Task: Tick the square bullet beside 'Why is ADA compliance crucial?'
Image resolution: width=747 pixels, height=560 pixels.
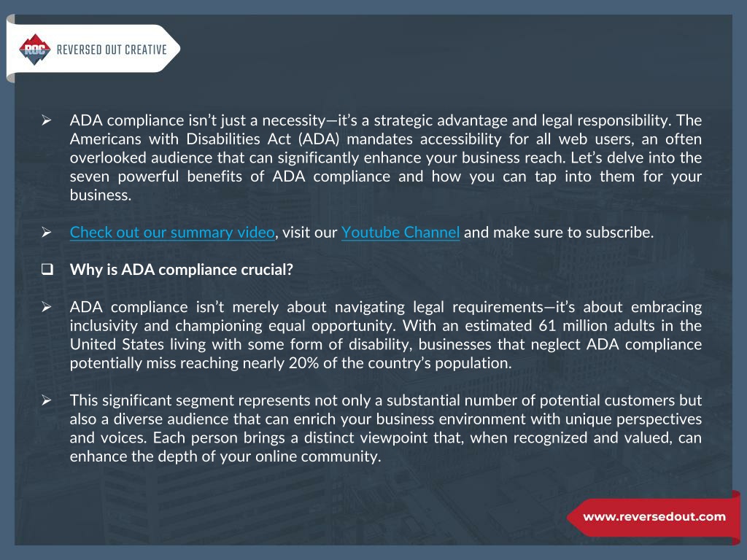Action: 47,270
